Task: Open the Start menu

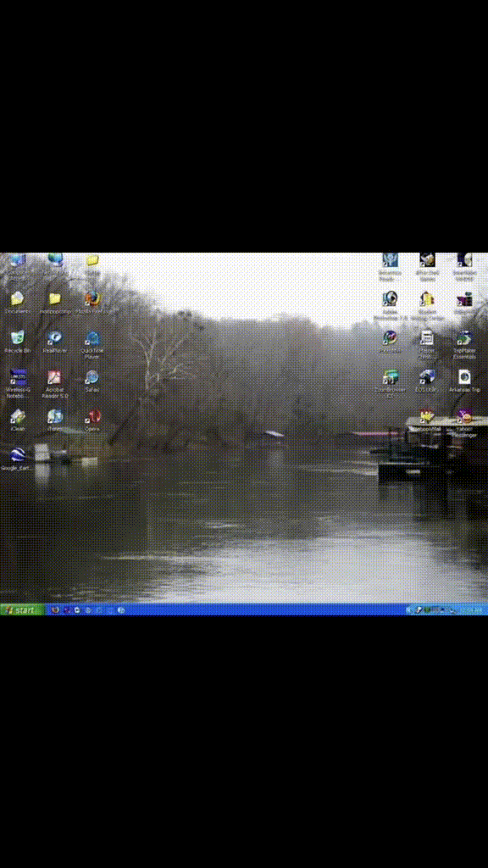Action: (21, 609)
